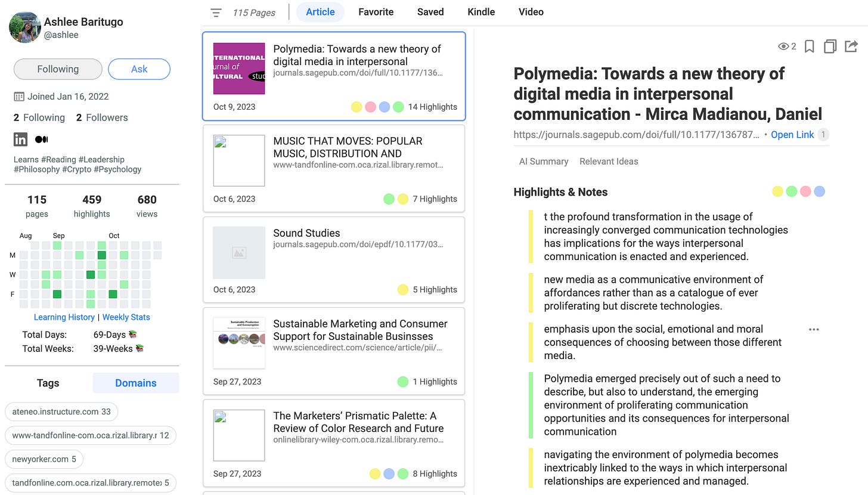Click the Following button
This screenshot has height=495, width=868.
[x=58, y=69]
